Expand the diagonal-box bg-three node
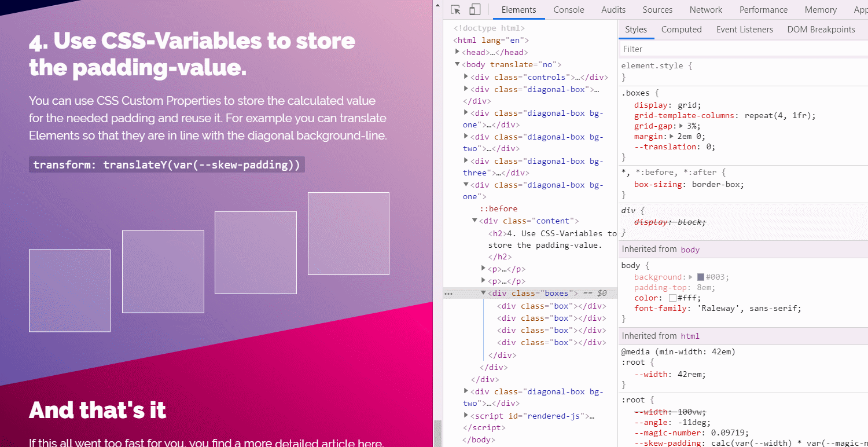Screen dimensions: 868x447 click(x=466, y=160)
